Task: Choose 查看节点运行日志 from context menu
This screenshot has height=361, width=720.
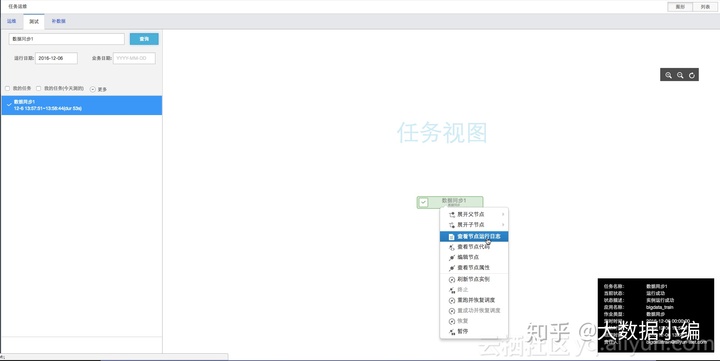Action: coord(474,237)
